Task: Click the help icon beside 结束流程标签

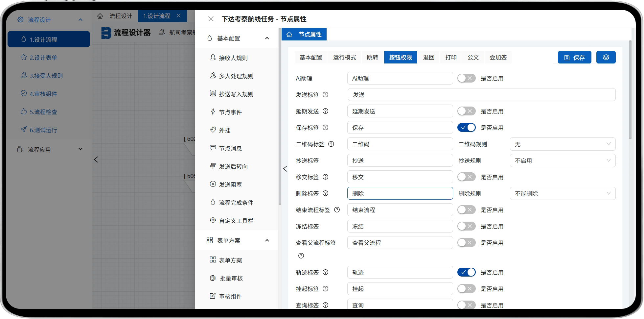Action: (x=337, y=210)
